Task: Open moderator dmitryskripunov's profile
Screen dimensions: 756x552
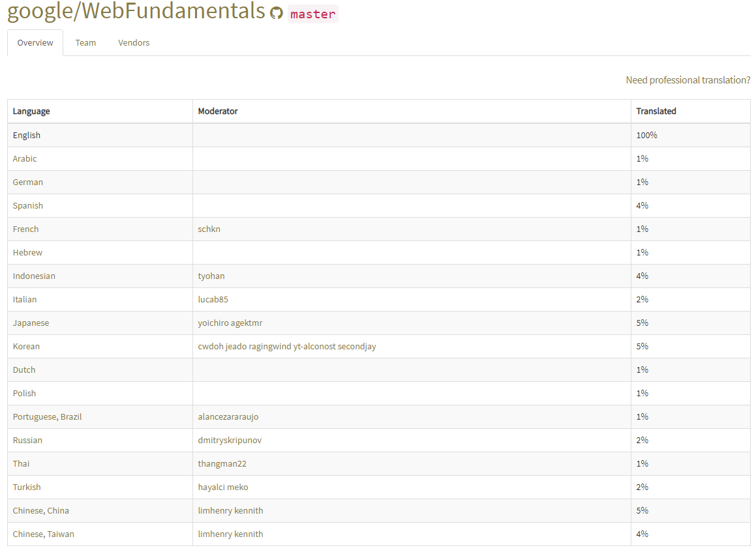Action: coord(230,441)
